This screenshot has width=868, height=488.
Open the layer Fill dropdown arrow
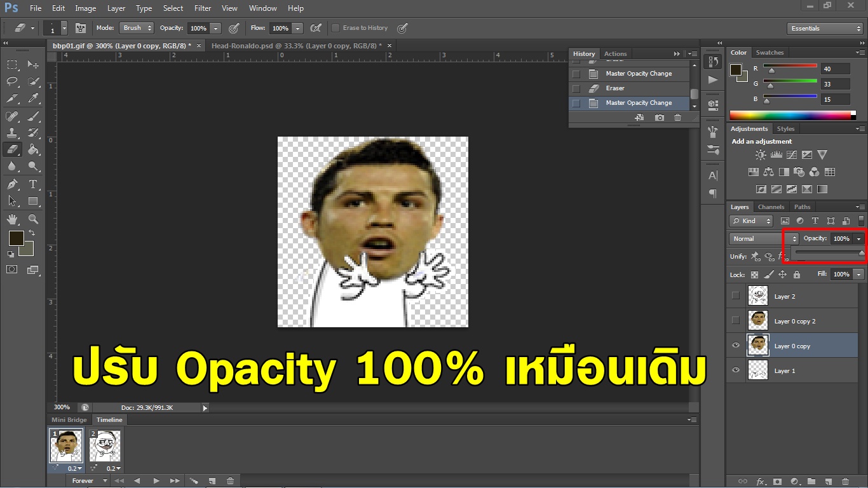tap(859, 274)
